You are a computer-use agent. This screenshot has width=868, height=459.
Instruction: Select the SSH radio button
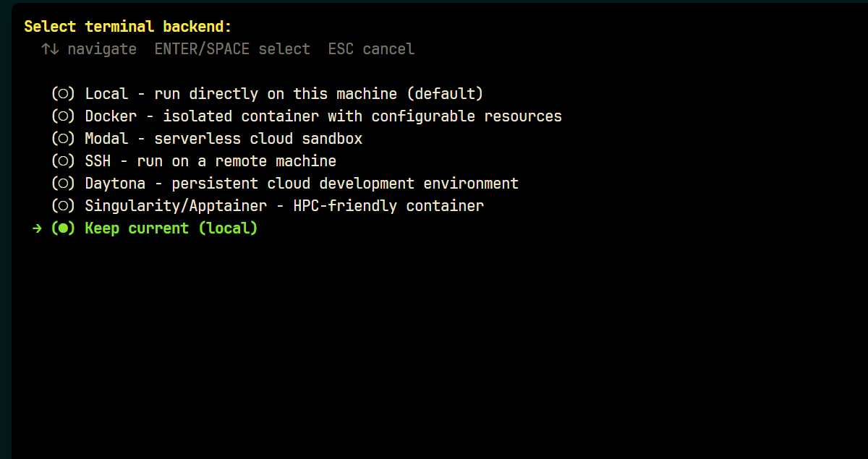(63, 161)
